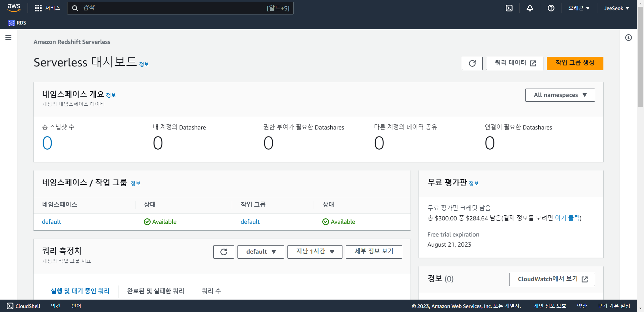Click 정보 link beside 네임스페이스 개요
644x312 pixels.
[x=111, y=95]
